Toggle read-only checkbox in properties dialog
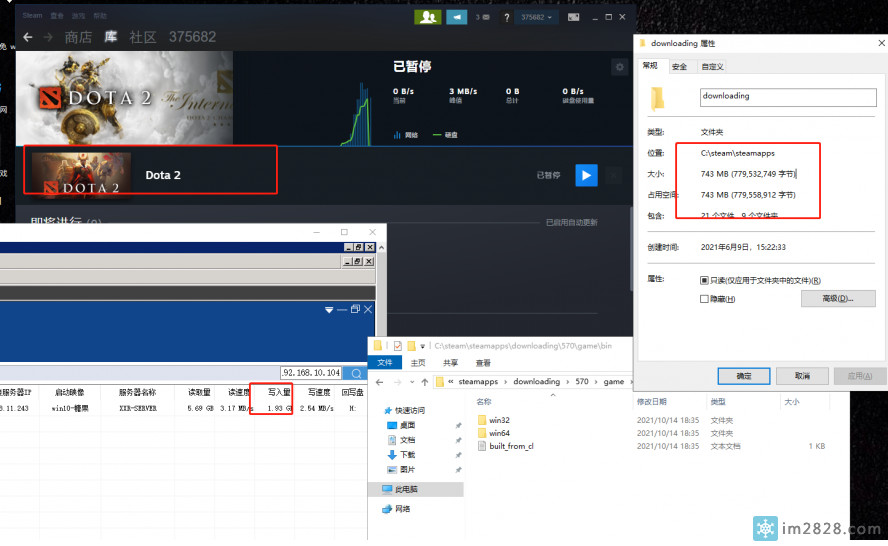Screen dimensions: 888x546 [704, 280]
